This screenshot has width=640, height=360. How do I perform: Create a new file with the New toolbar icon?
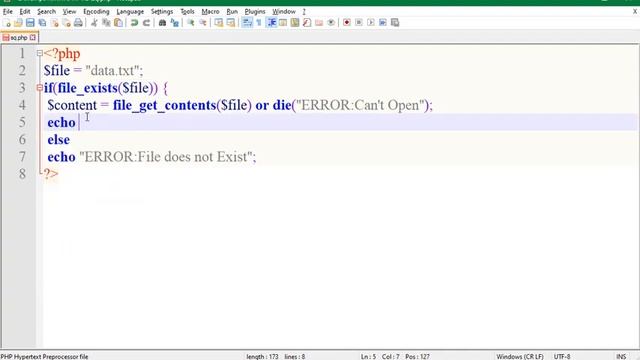point(7,23)
